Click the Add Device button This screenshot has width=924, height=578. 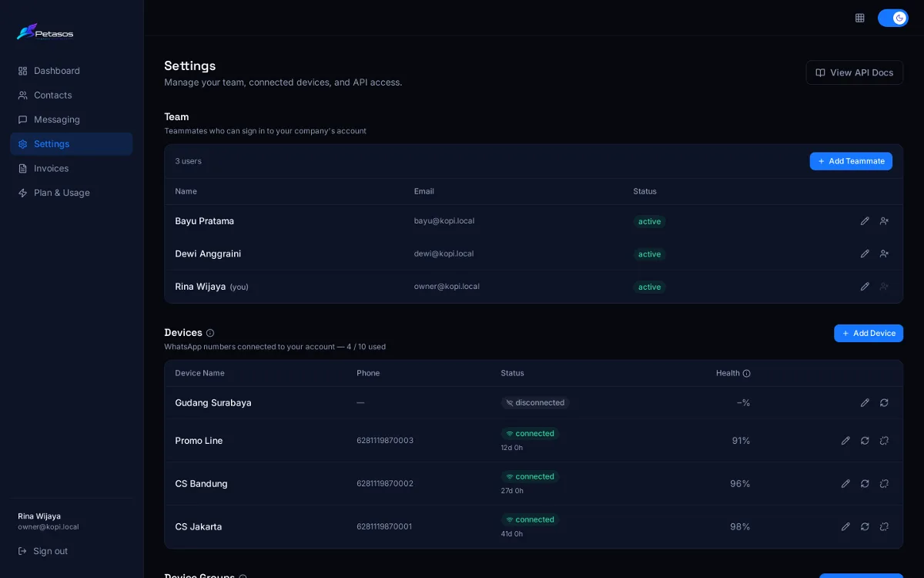click(x=869, y=333)
